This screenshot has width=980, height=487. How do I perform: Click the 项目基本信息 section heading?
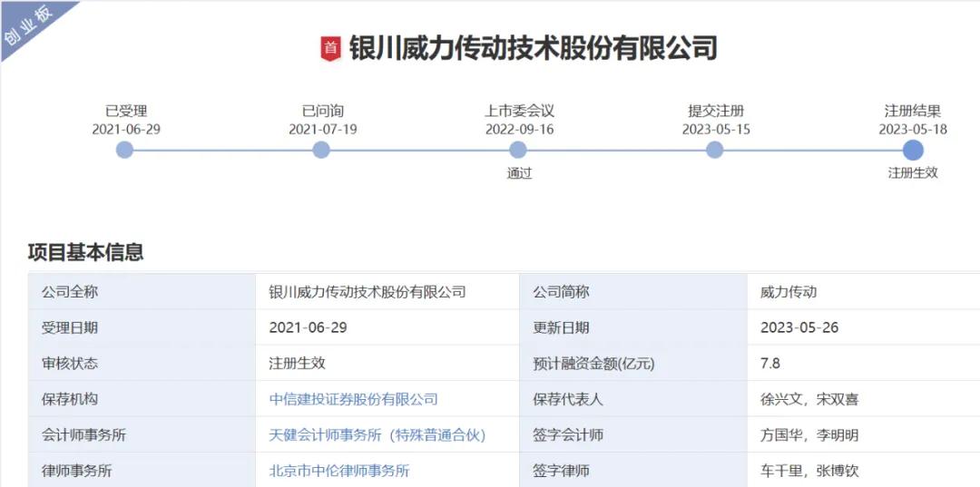coord(85,251)
